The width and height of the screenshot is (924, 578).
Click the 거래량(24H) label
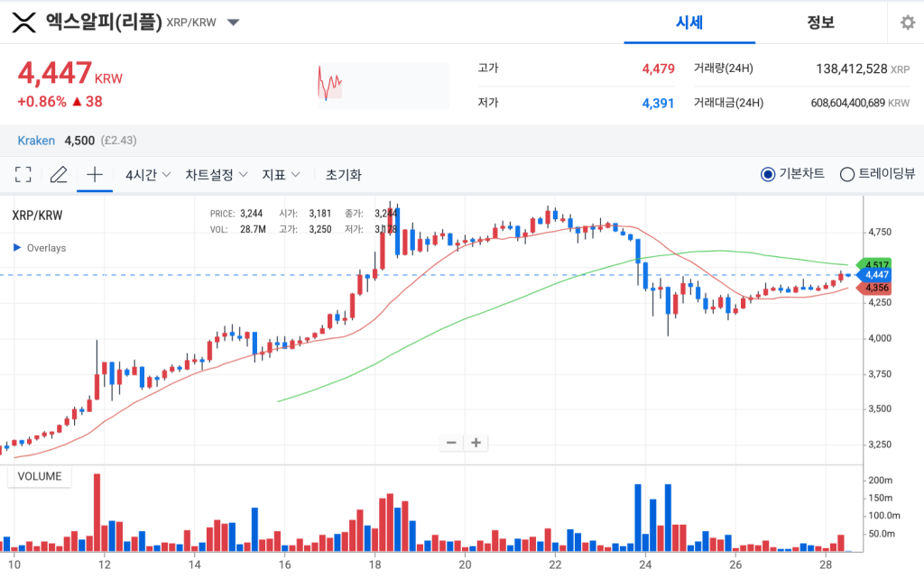point(723,69)
